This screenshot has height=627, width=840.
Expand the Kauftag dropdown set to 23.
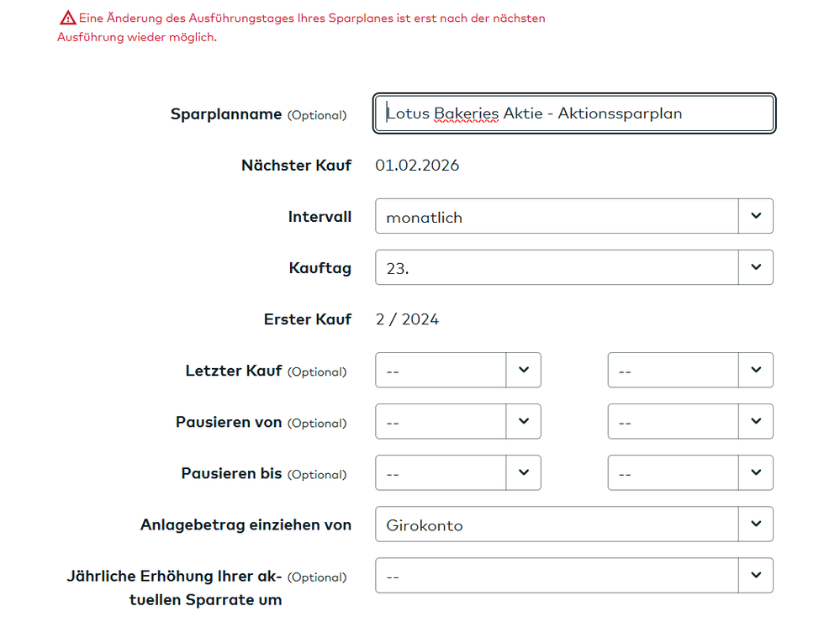(573, 267)
